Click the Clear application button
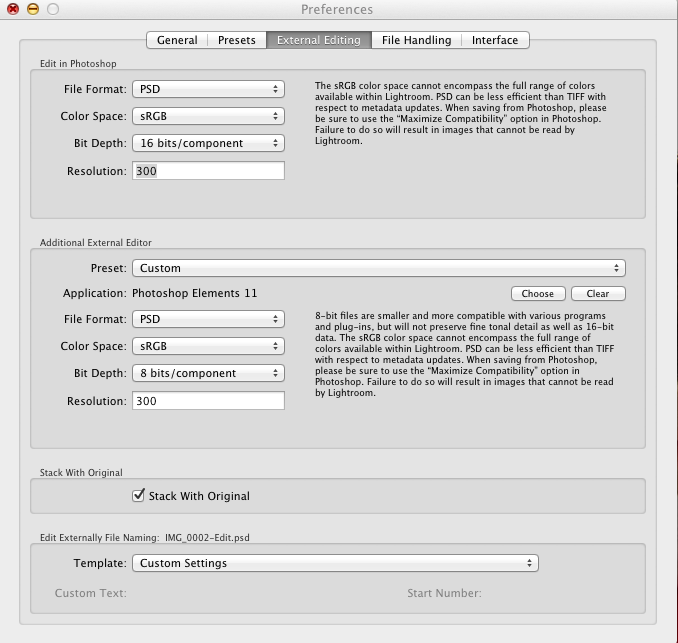Screen dimensions: 678x643 tap(598, 294)
